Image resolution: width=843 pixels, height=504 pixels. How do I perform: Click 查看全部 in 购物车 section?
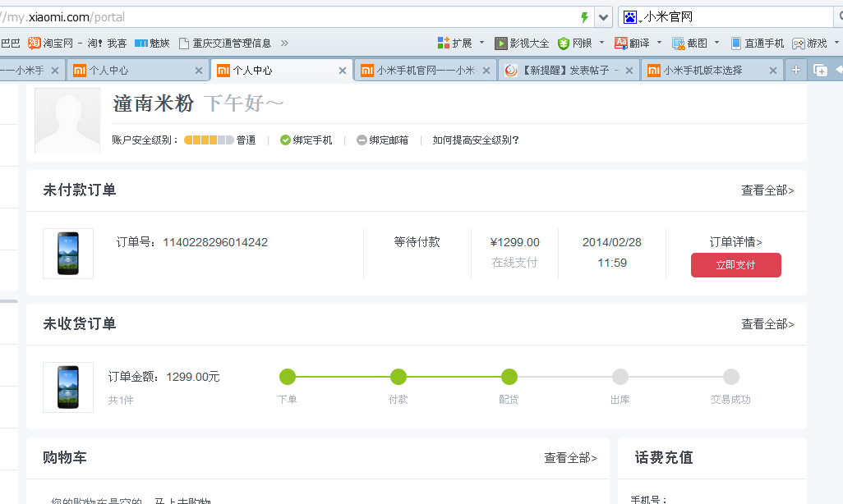570,458
